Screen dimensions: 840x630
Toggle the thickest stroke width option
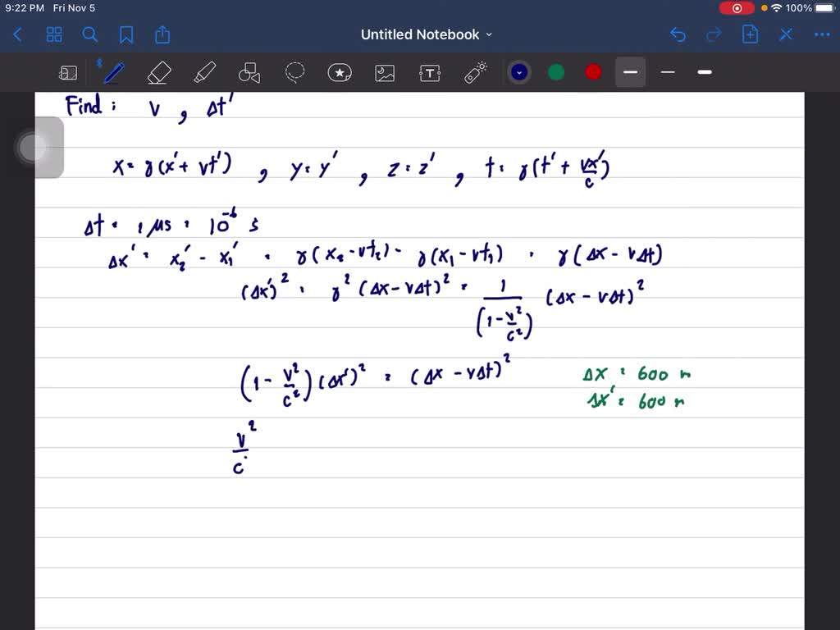(704, 72)
